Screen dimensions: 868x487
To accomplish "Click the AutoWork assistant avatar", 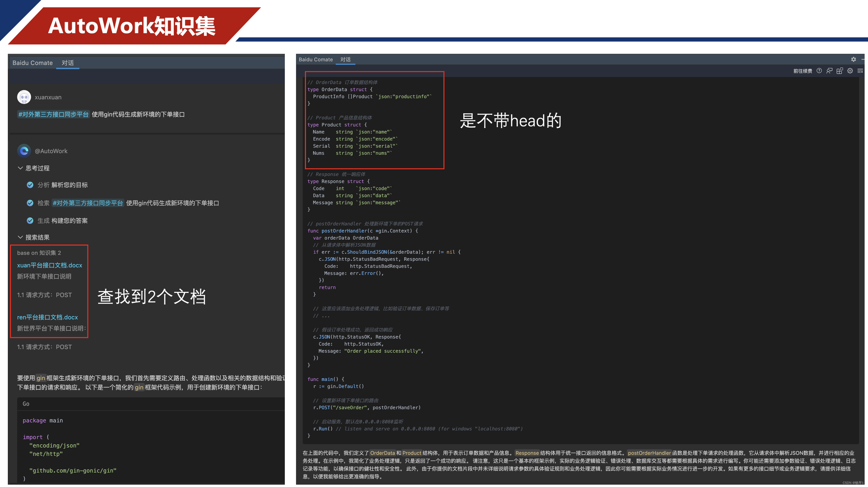I will pyautogui.click(x=24, y=151).
